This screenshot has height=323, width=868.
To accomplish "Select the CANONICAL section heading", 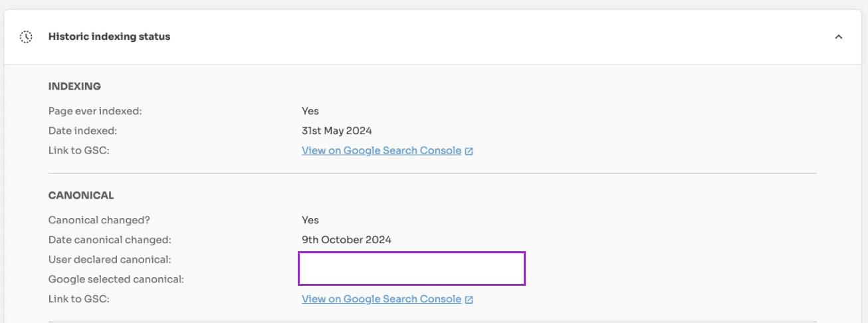I will (81, 195).
